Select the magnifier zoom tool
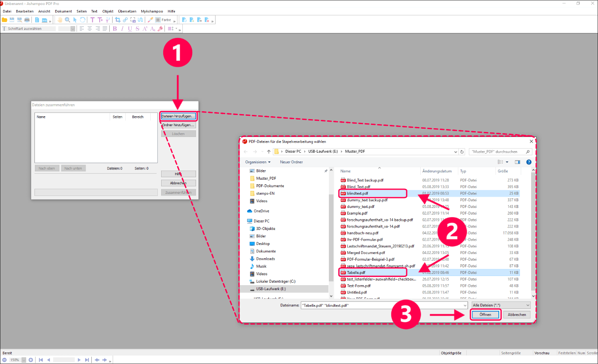The width and height of the screenshot is (598, 364). 67,20
